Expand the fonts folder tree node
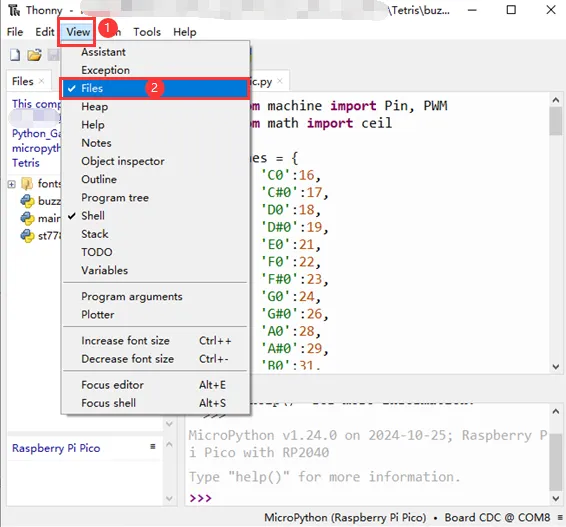 pos(12,184)
